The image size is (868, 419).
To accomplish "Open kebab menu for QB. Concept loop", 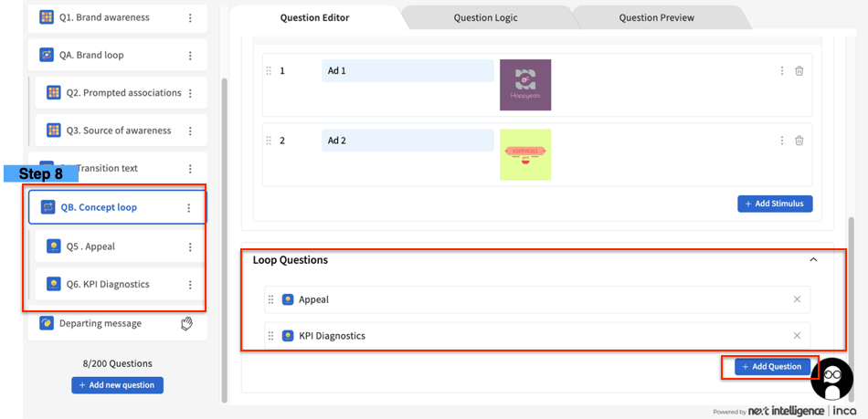I will click(x=189, y=208).
